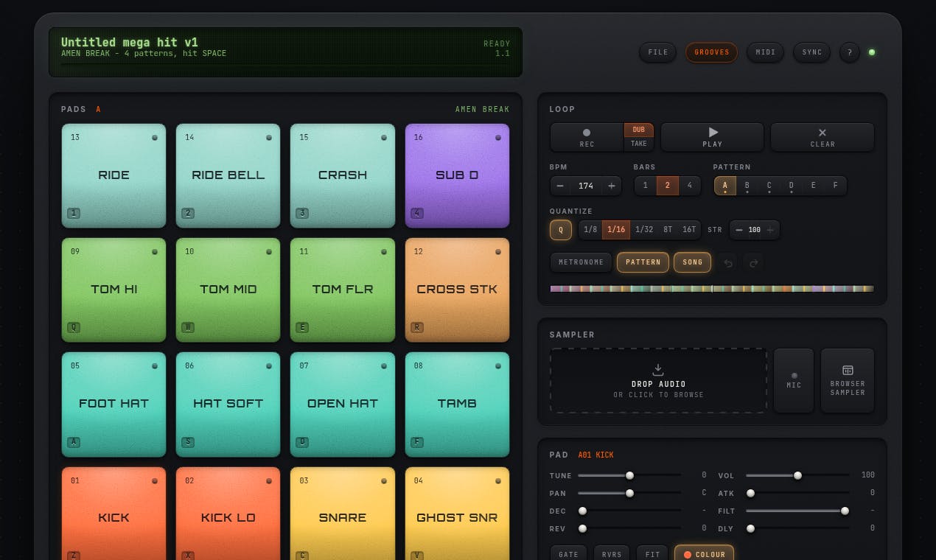Trigger the KICK pad
Image resolution: width=936 pixels, height=560 pixels.
point(113,514)
